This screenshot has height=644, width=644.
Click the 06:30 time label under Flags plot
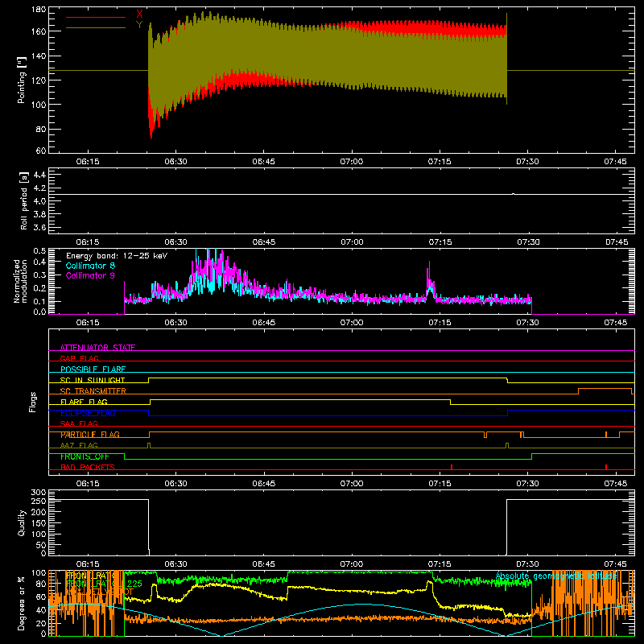click(175, 484)
